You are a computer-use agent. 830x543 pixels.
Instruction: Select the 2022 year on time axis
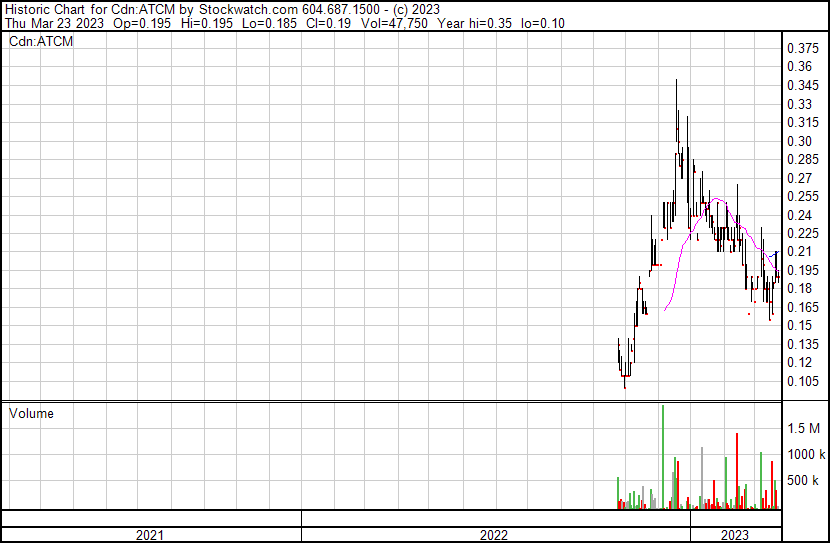pyautogui.click(x=494, y=535)
